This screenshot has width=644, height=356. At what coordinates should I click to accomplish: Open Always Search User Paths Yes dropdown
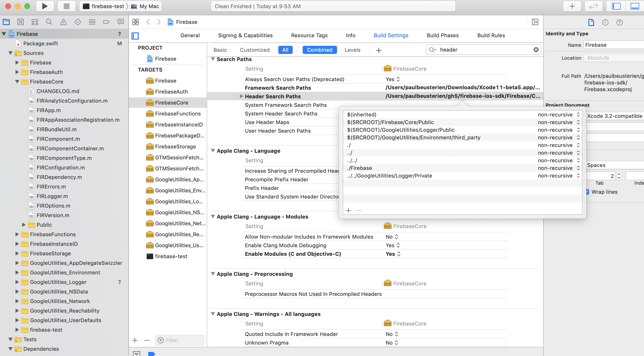(393, 79)
